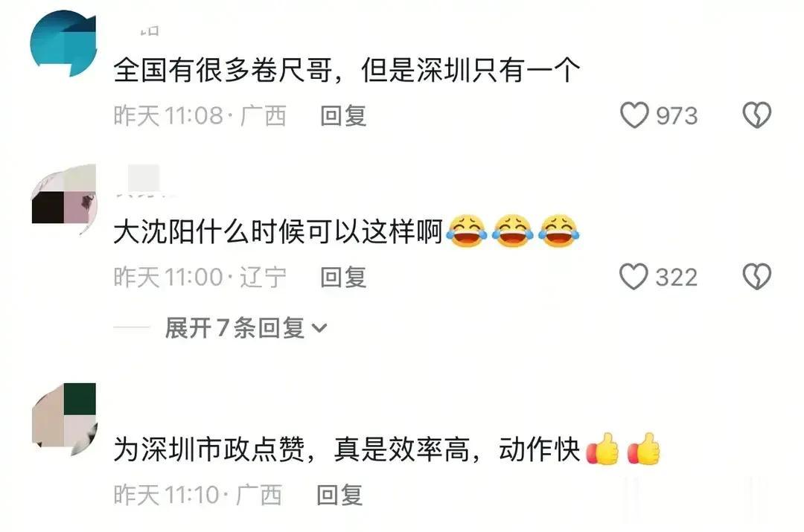Reply to the 大沈阳什么时候 comment

(x=343, y=278)
